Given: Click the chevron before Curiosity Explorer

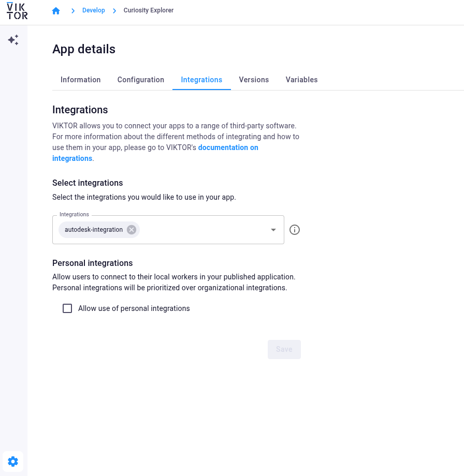Looking at the screenshot, I should [x=114, y=11].
